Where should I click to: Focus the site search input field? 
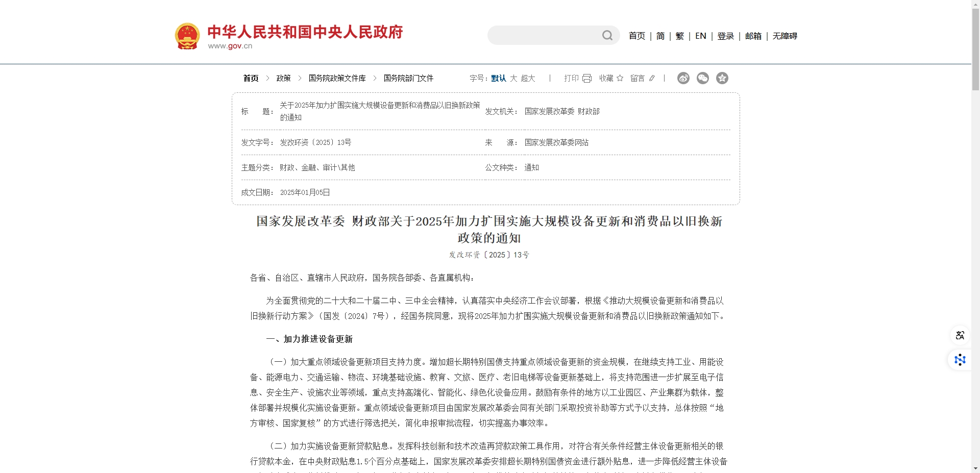[546, 35]
